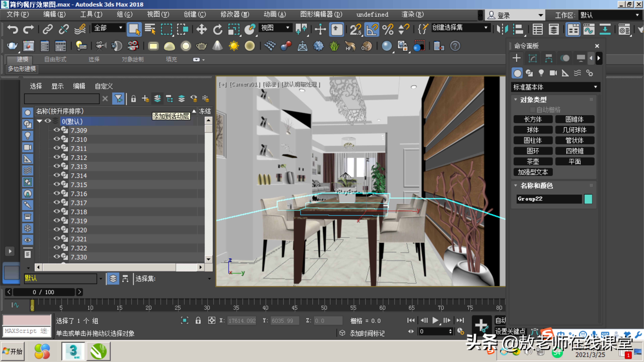Toggle the 2.5D snap button
Screen dimensions: 644x362
[x=355, y=29]
